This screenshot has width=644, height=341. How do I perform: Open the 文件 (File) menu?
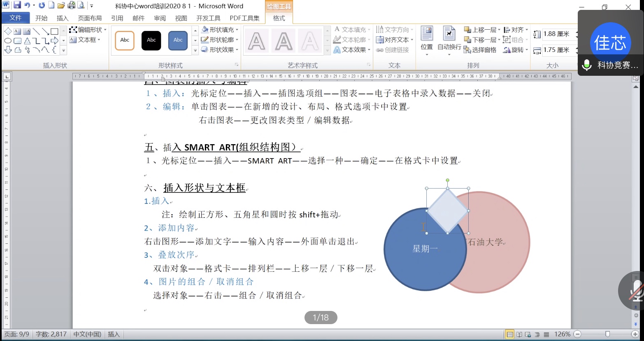pyautogui.click(x=16, y=18)
